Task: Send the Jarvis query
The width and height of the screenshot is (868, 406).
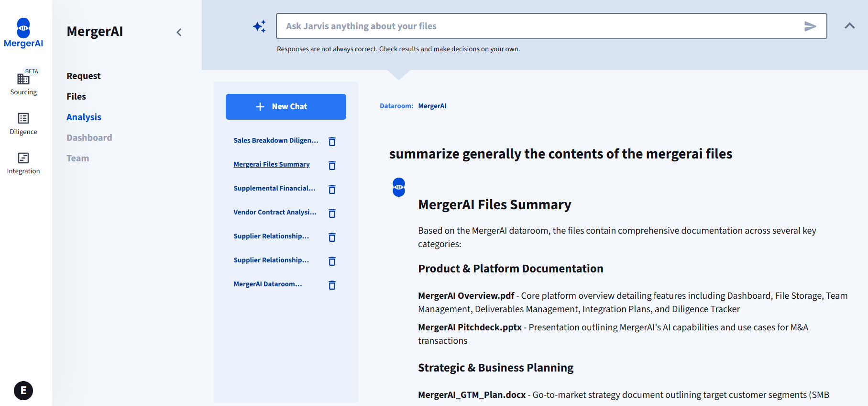Action: [810, 26]
